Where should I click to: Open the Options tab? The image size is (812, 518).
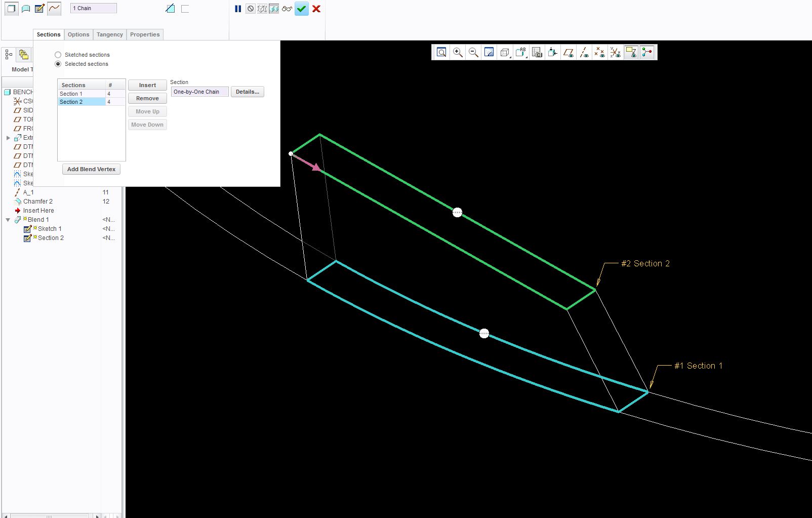pos(78,34)
